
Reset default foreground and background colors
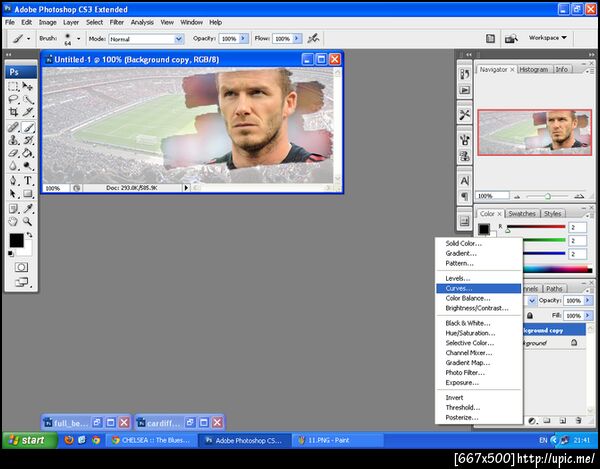tap(11, 253)
